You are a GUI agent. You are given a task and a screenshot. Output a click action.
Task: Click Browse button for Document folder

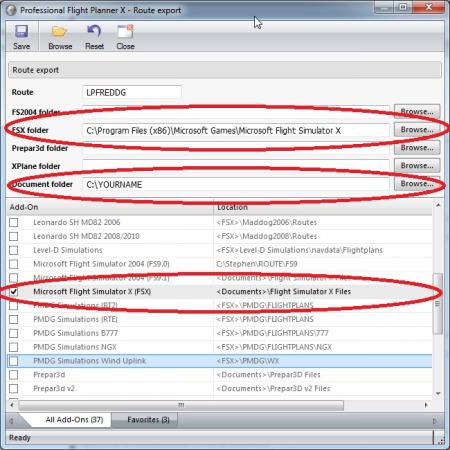(x=417, y=184)
